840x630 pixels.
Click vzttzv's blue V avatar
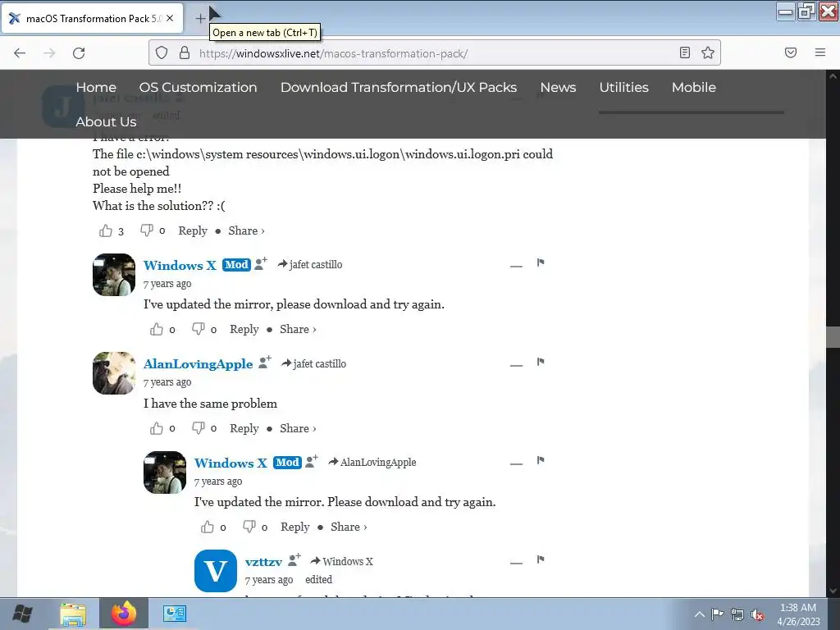click(x=216, y=571)
